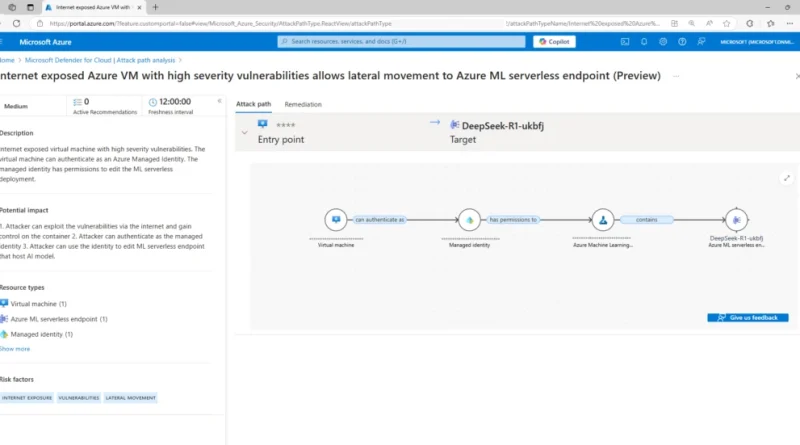This screenshot has height=445, width=800.
Task: Close the attack path blade with the X
Action: coord(797,76)
